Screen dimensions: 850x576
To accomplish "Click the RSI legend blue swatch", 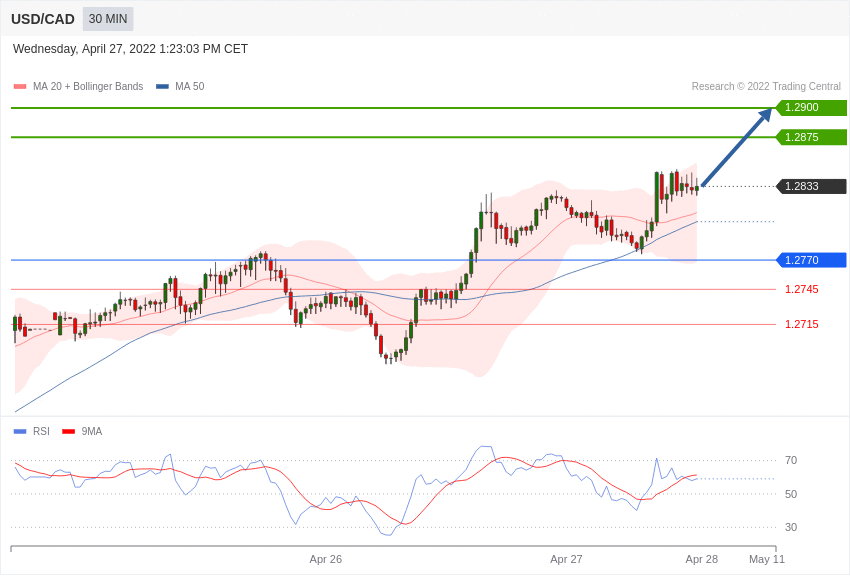I will [x=20, y=432].
